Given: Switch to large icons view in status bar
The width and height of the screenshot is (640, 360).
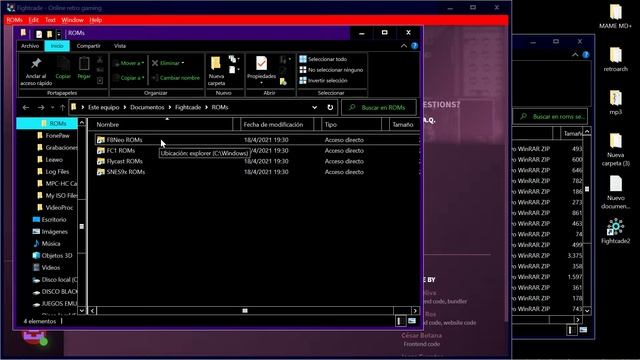Looking at the screenshot, I should point(412,321).
